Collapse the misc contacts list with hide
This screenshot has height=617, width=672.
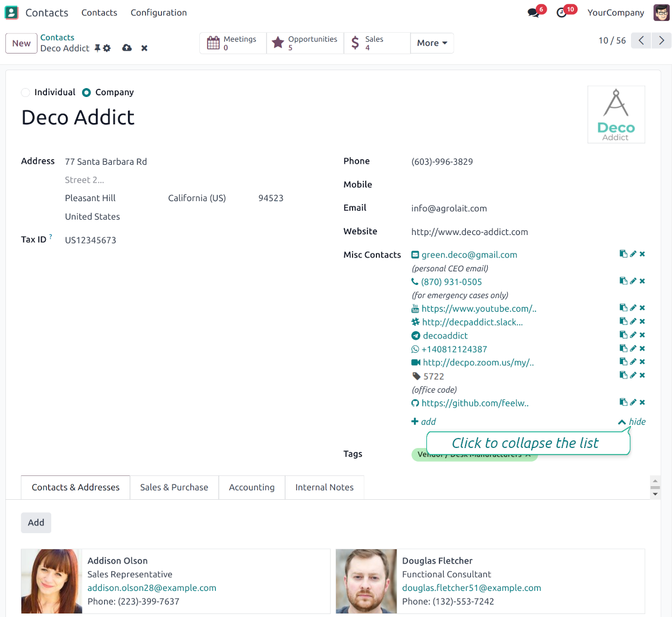pos(632,421)
